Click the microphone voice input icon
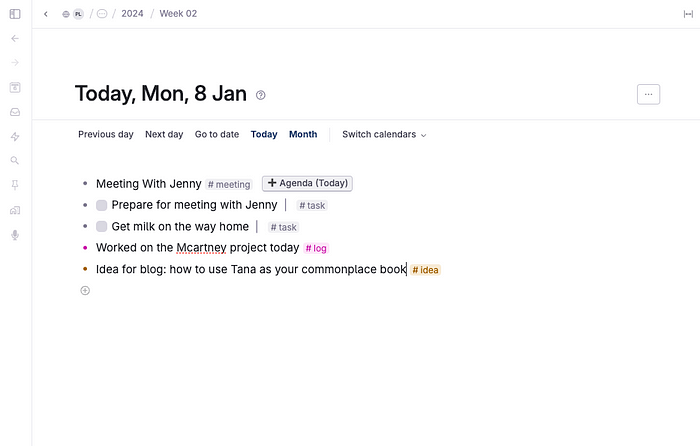 point(15,234)
